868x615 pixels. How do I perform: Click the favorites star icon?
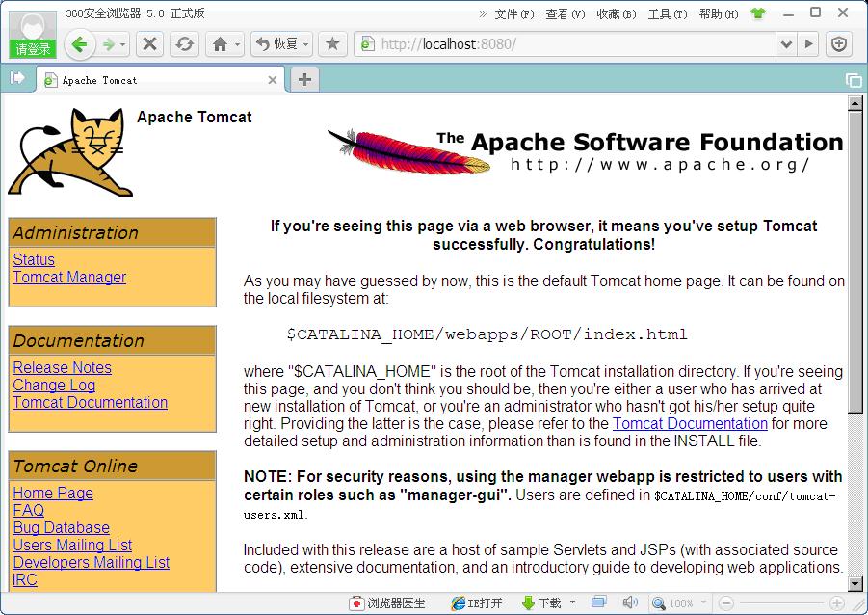332,43
